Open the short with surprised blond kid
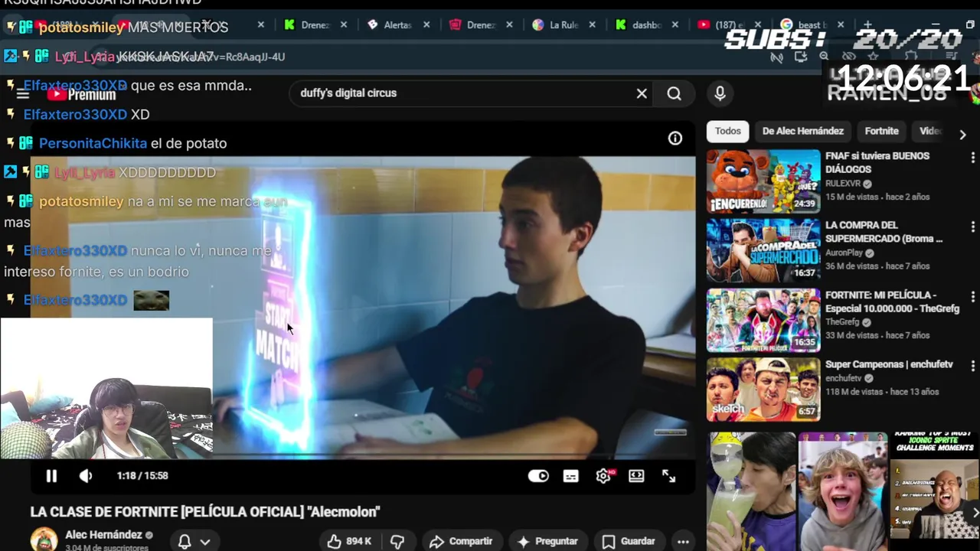Screen dimensions: 980x551 [843, 491]
